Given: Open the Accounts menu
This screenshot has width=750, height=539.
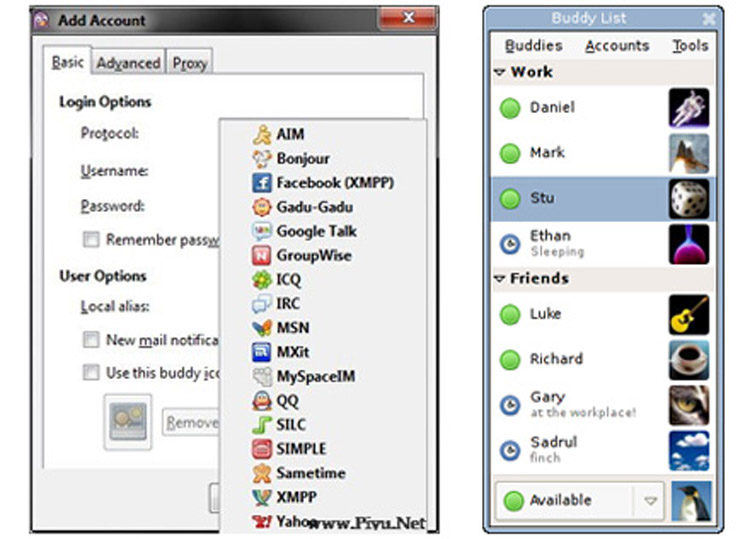Looking at the screenshot, I should 617,45.
